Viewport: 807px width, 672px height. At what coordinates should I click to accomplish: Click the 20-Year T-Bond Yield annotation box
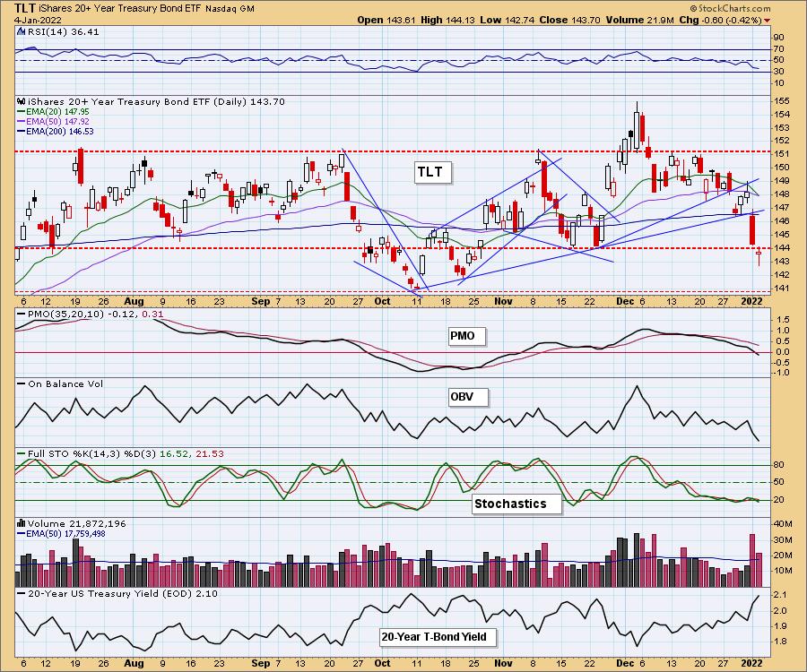437,638
